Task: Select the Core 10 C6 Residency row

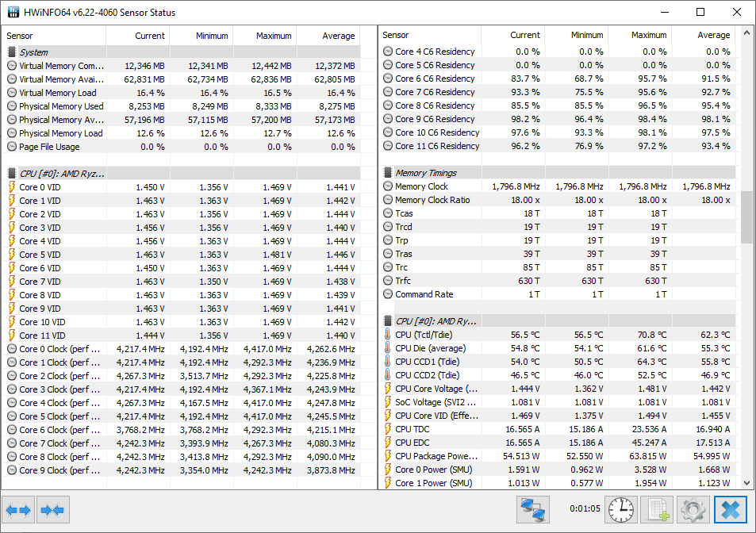Action: coord(558,132)
